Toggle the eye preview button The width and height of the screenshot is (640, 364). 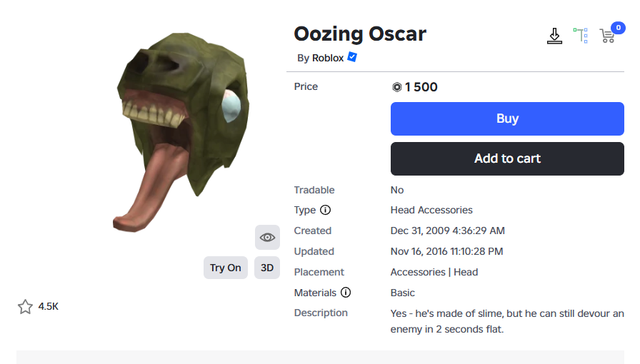267,237
